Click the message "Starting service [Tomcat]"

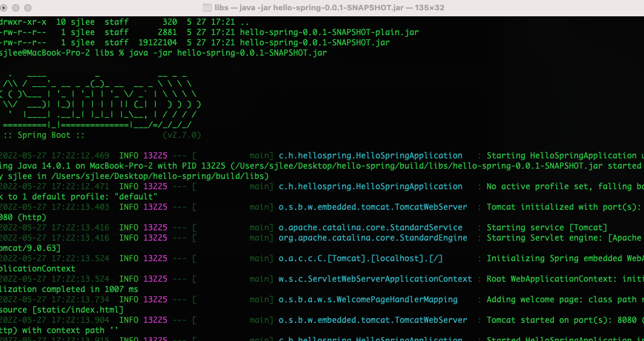coord(547,227)
